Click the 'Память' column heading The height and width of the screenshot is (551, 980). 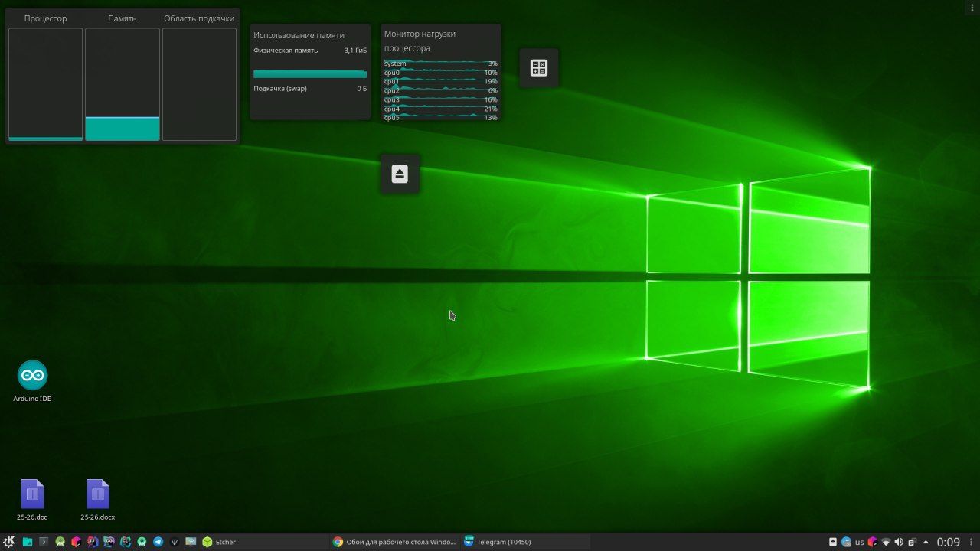point(122,18)
